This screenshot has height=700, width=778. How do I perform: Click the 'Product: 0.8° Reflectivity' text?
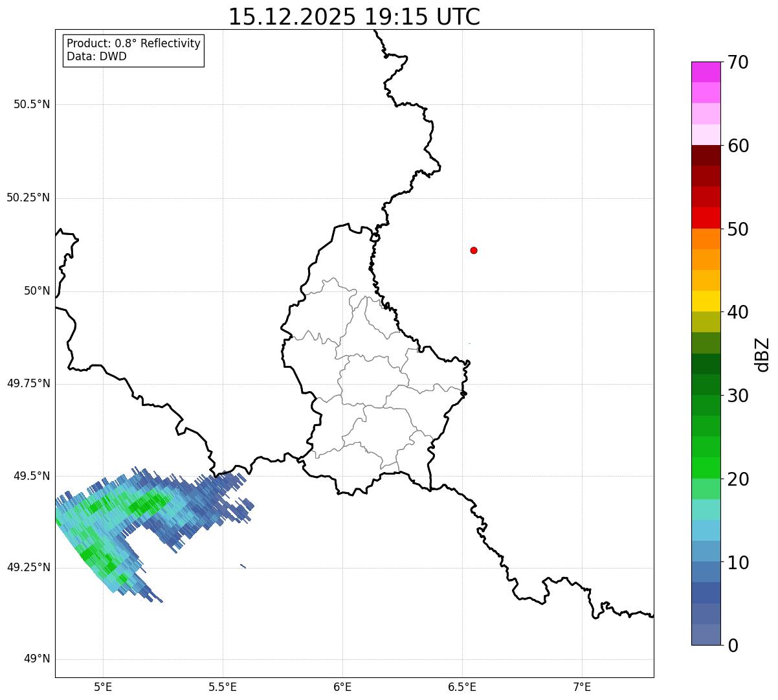(x=134, y=43)
